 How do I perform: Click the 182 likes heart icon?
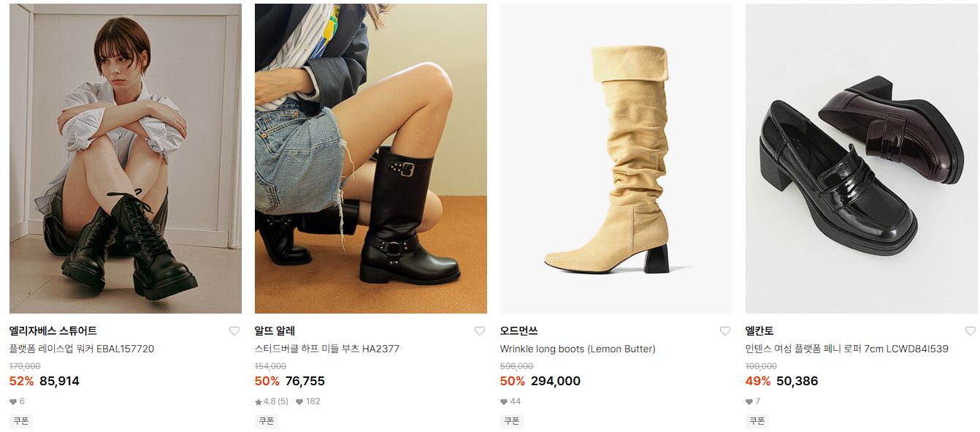pyautogui.click(x=299, y=401)
